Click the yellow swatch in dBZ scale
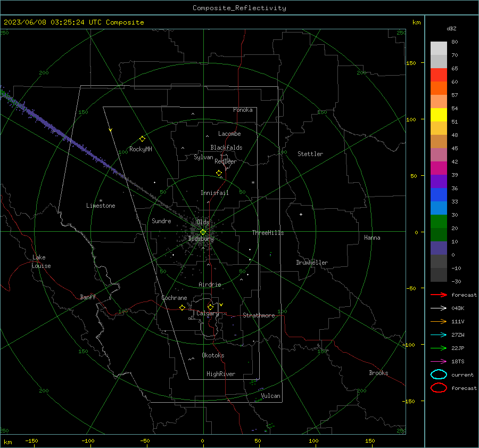Screen dimensions: 479x448 click(x=439, y=115)
